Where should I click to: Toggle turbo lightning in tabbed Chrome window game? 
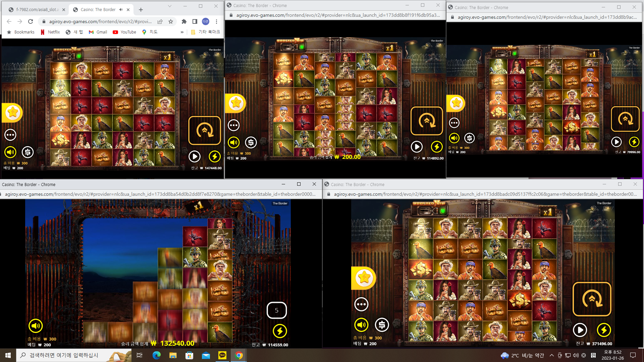pyautogui.click(x=215, y=156)
